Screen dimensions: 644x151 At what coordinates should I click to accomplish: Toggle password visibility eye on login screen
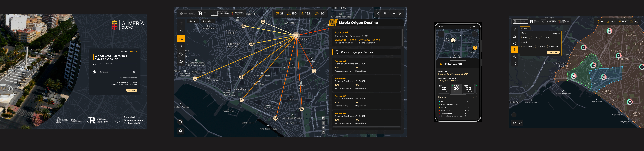(x=134, y=72)
